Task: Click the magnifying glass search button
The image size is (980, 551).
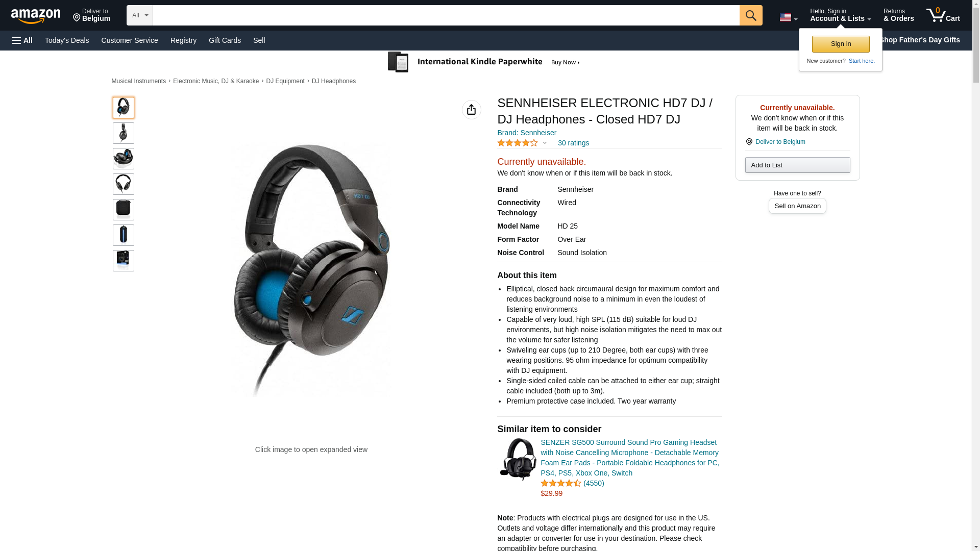Action: [750, 15]
